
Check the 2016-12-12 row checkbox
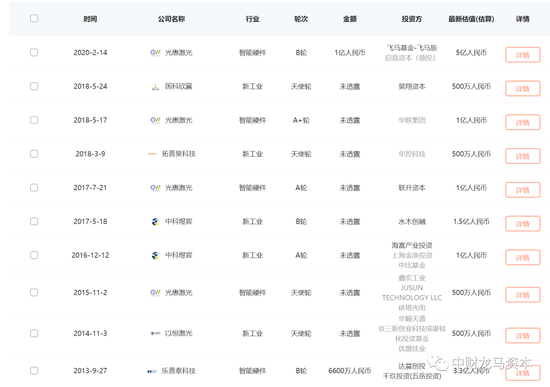pos(34,255)
